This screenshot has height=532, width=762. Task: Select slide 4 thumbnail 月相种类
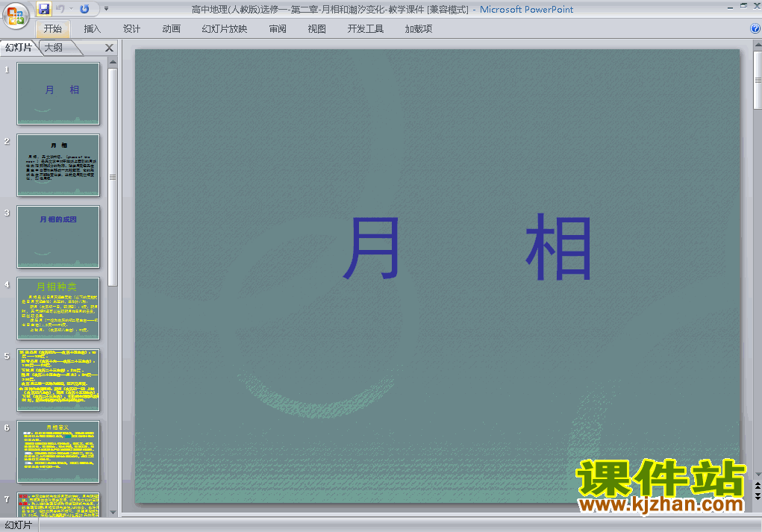[x=58, y=308]
